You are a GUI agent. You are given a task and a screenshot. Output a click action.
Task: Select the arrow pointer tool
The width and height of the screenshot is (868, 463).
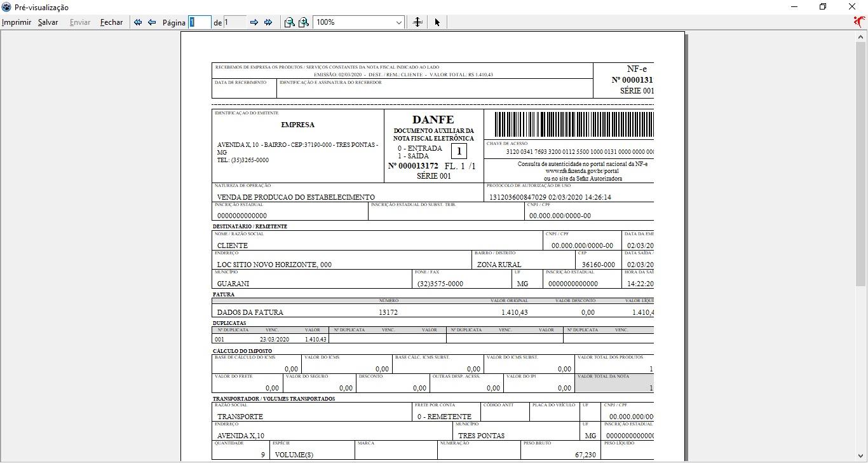coord(437,22)
